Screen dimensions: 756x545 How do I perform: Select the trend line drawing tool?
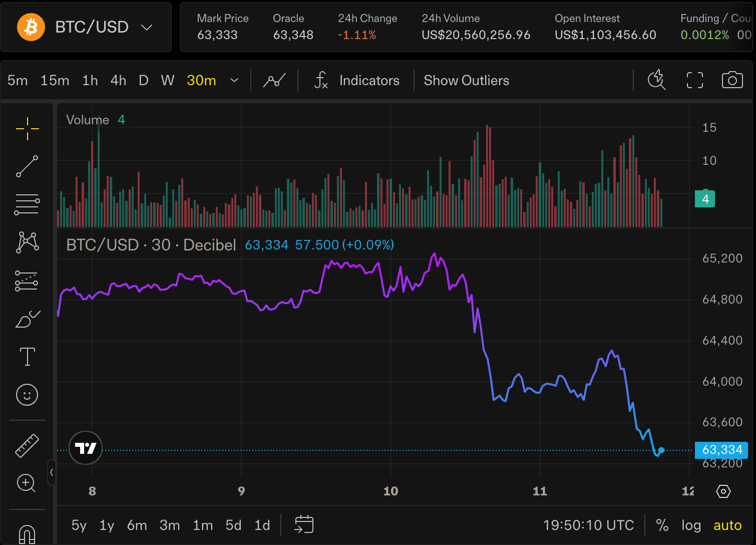click(x=27, y=166)
